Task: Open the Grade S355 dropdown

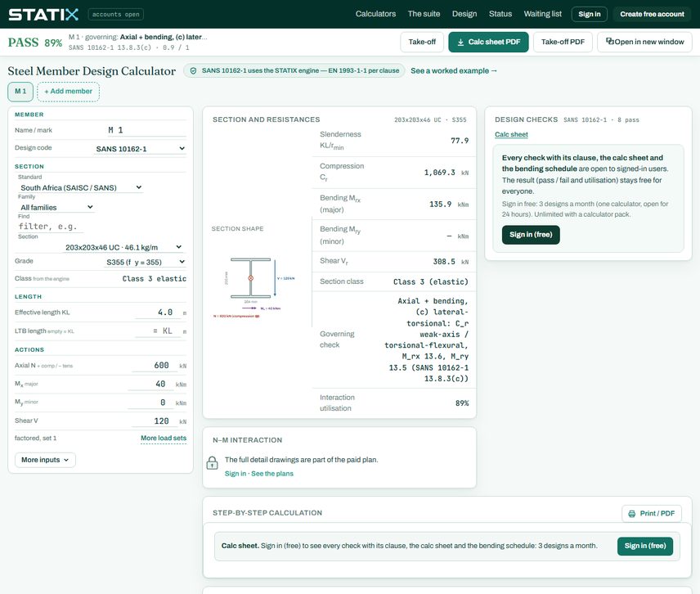Action: click(x=145, y=262)
